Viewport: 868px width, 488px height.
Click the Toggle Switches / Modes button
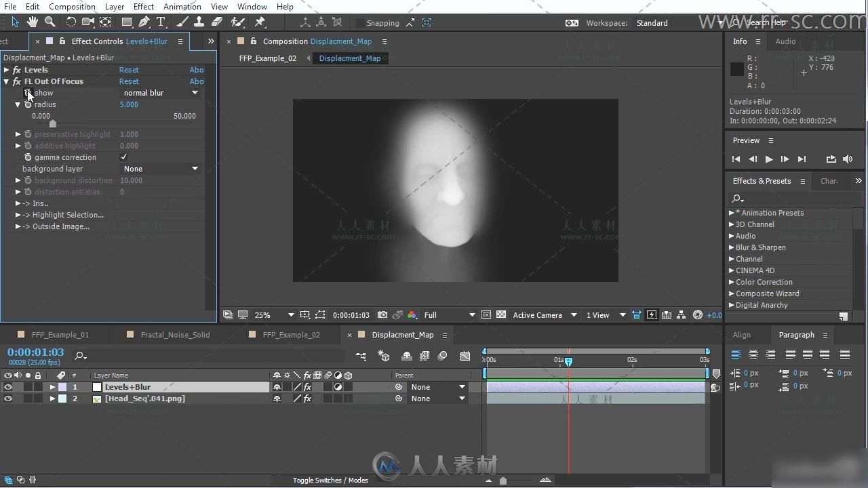click(330, 481)
